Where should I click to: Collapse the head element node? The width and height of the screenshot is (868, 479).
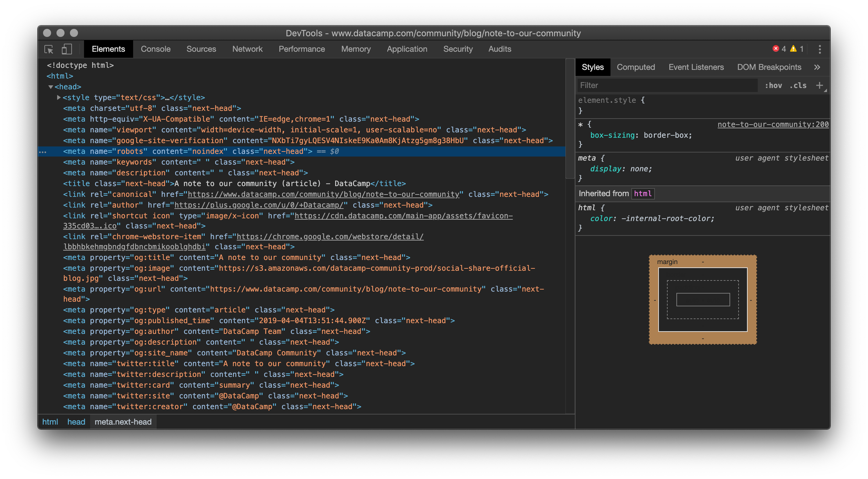point(50,87)
